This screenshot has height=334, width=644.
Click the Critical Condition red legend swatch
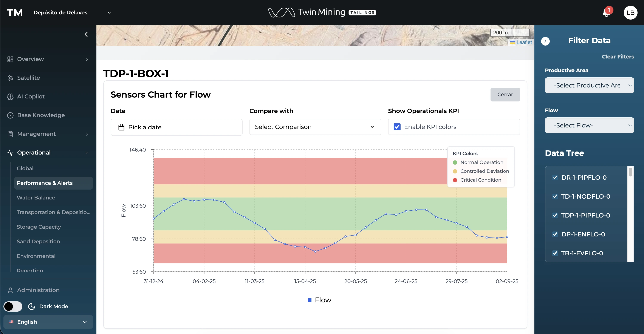[x=455, y=180]
